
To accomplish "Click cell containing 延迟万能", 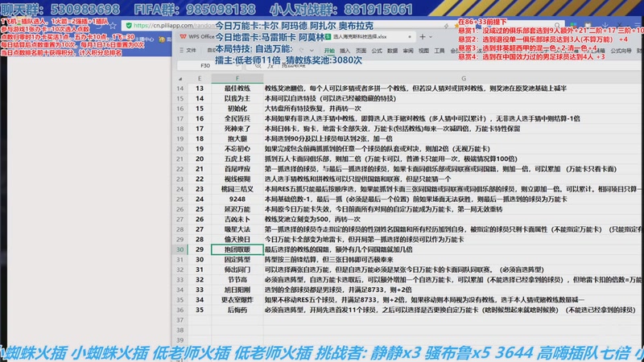I will point(237,209).
